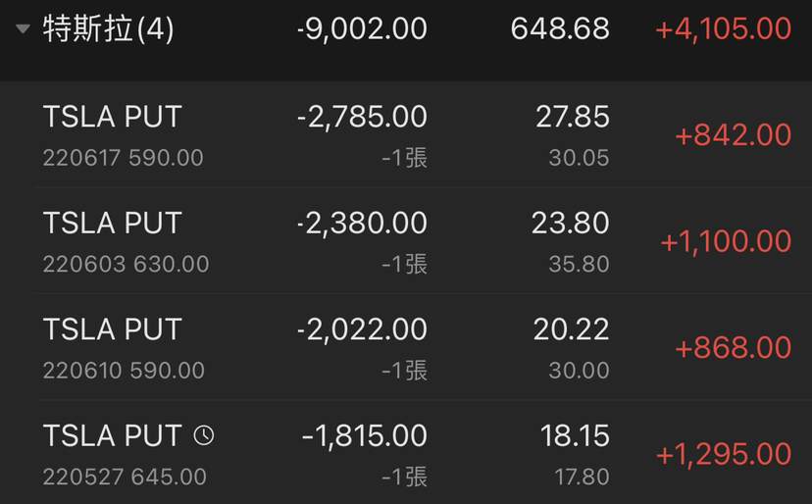This screenshot has width=812, height=504.
Task: Click the clock icon beside TSLA PUT
Action: (x=204, y=435)
